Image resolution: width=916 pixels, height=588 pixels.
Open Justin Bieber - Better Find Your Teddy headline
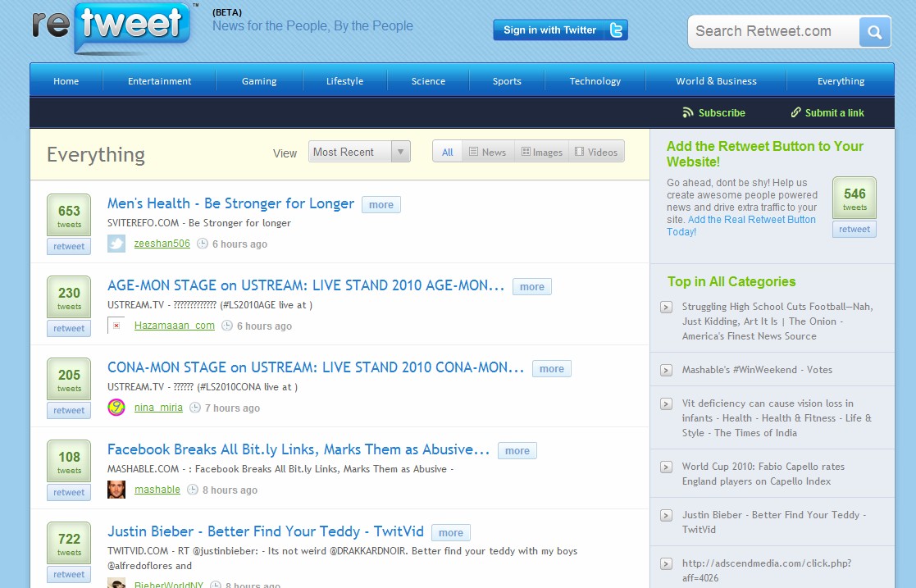(265, 531)
